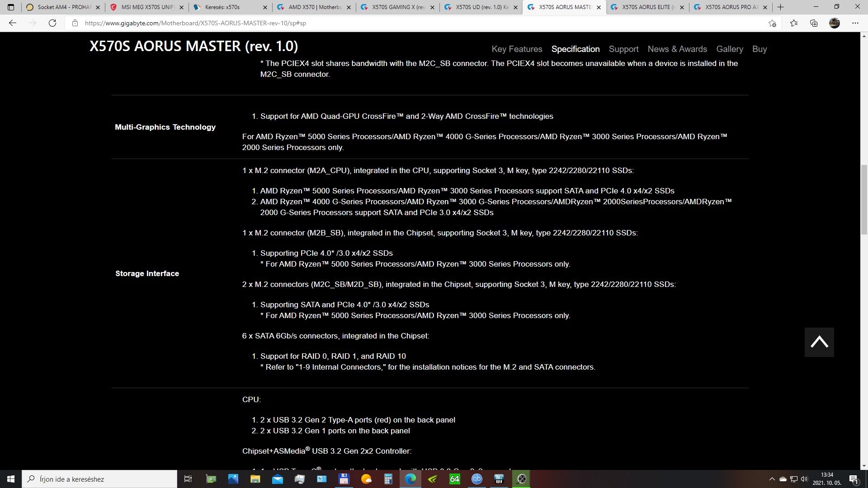Close the X570S AORUS ELITE tab

click(x=682, y=7)
